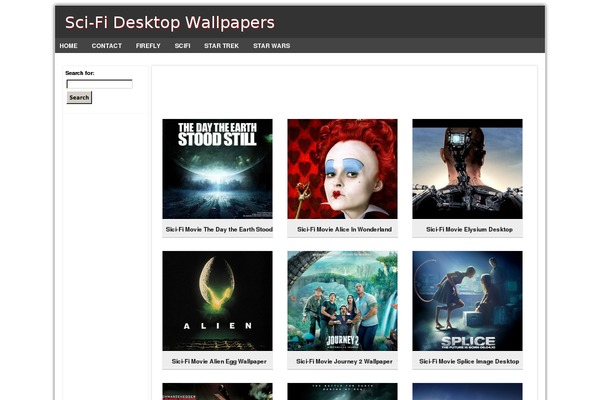Follow the 'Sici-Fi Movie Splice Image Desktop' link
Image resolution: width=600 pixels, height=400 pixels.
coord(469,361)
